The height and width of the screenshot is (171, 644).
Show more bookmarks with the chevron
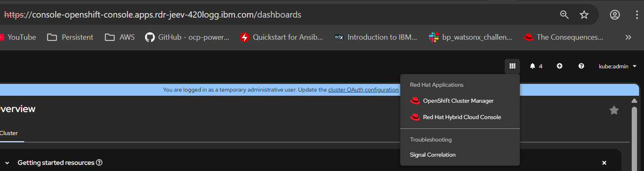click(628, 37)
